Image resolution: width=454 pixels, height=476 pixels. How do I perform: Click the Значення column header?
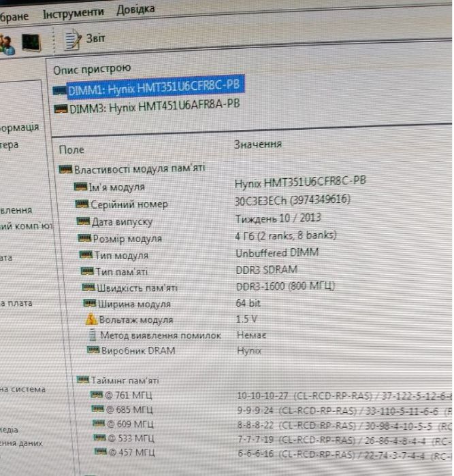[258, 144]
